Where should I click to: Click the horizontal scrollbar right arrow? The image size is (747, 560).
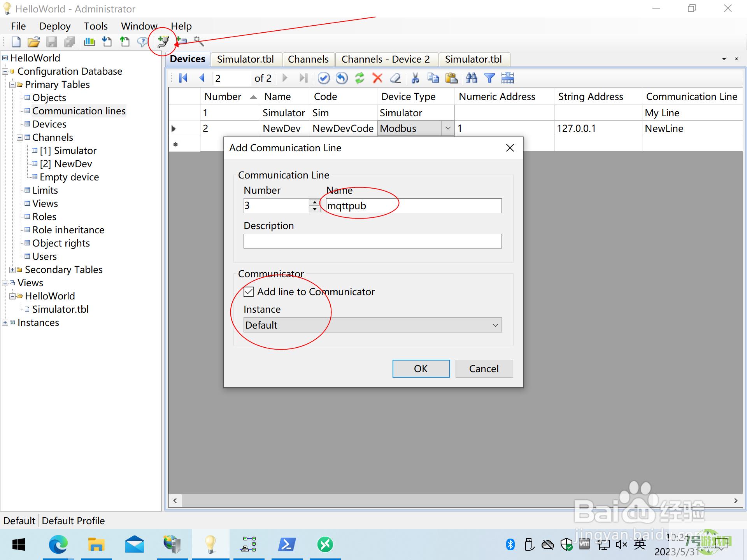coord(736,501)
